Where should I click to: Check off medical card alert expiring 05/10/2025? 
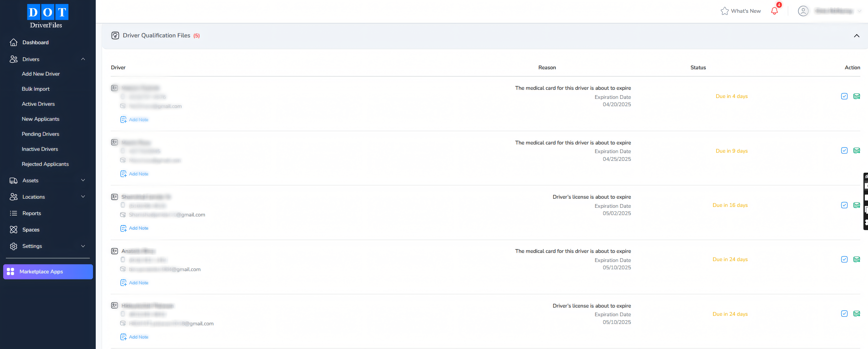point(844,259)
